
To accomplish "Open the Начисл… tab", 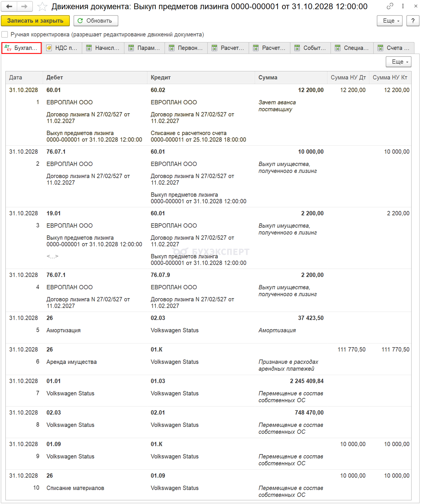I will pyautogui.click(x=103, y=48).
